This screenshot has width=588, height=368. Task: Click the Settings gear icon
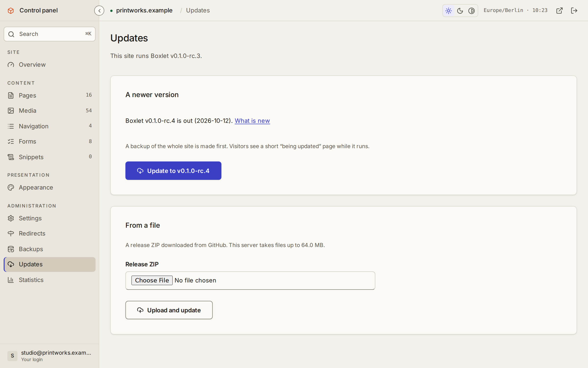click(x=11, y=218)
